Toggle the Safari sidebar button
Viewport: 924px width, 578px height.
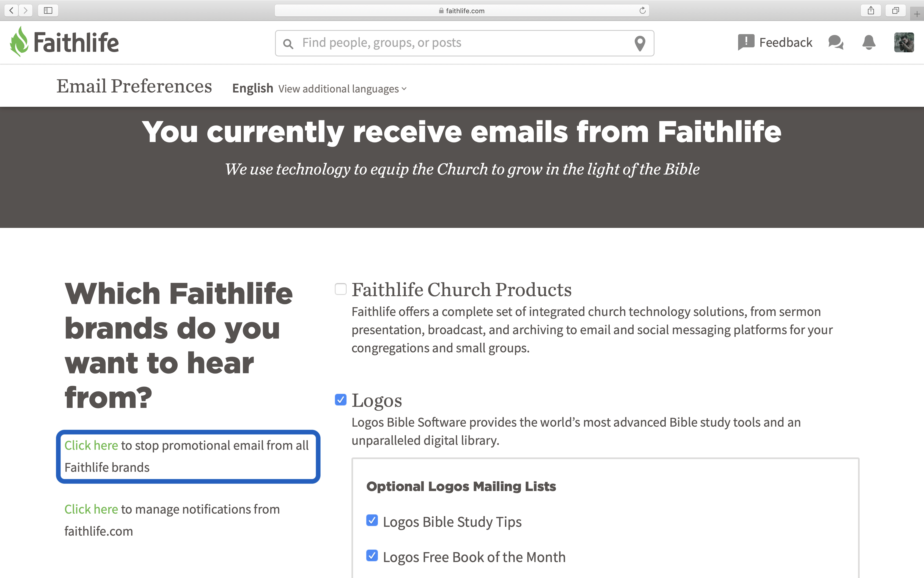click(48, 10)
